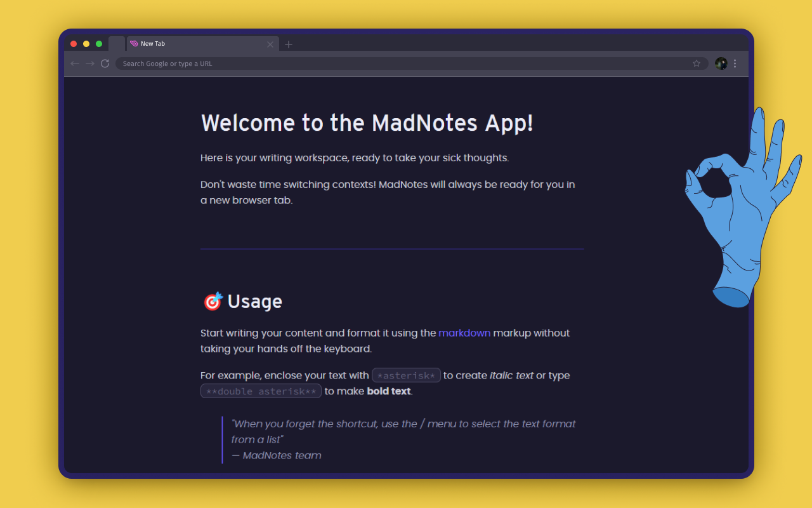Reload the current page

coord(105,63)
